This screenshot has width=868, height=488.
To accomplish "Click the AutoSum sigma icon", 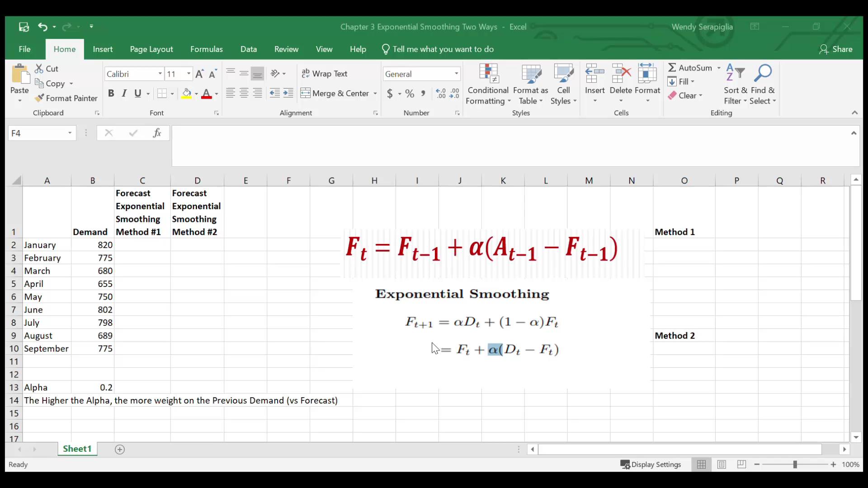I will (x=672, y=68).
